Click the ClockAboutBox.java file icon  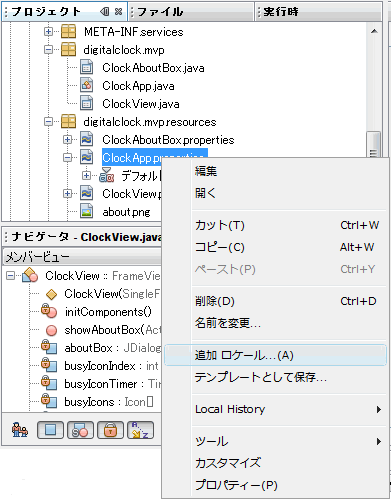click(x=87, y=68)
